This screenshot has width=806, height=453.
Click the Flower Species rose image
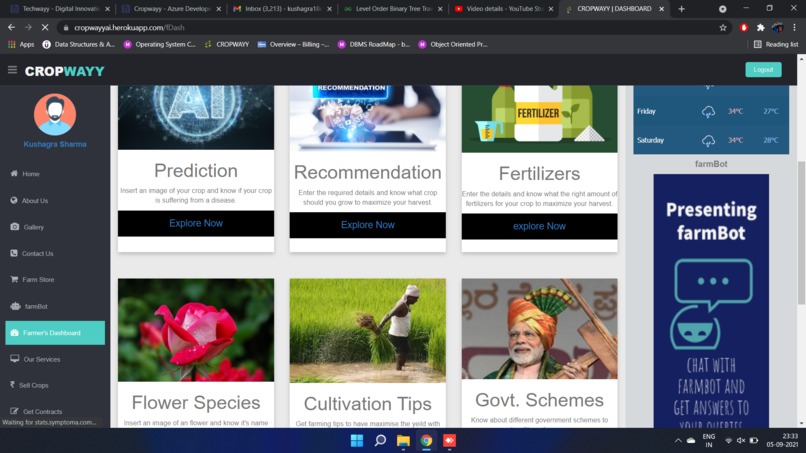click(x=196, y=330)
